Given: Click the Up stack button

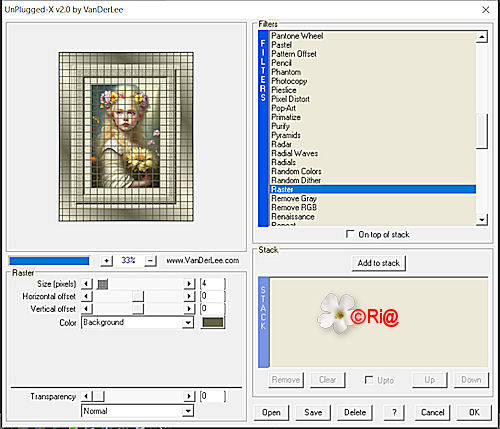Looking at the screenshot, I should point(429,380).
